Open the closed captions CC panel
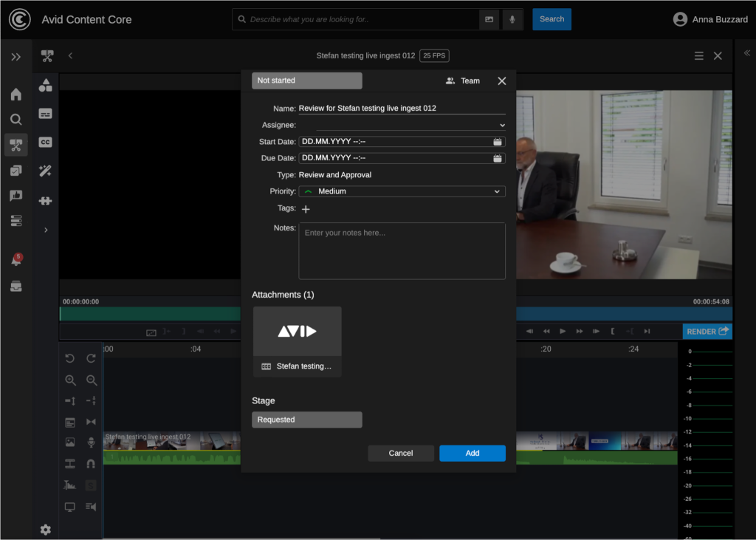The height and width of the screenshot is (540, 756). [x=45, y=142]
